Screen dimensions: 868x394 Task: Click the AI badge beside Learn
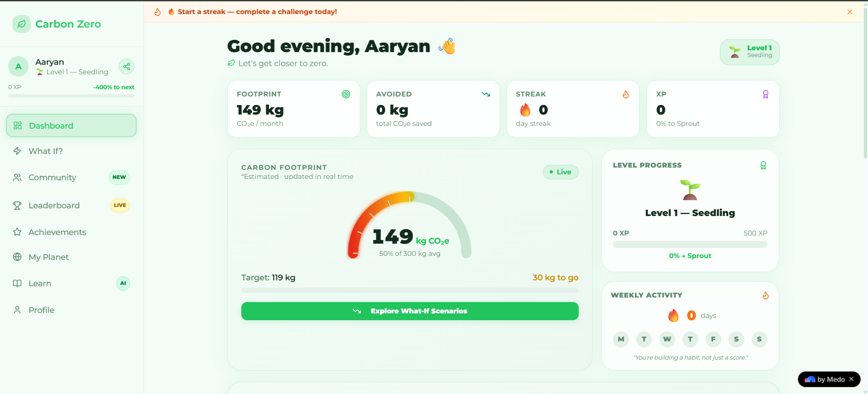tap(123, 283)
